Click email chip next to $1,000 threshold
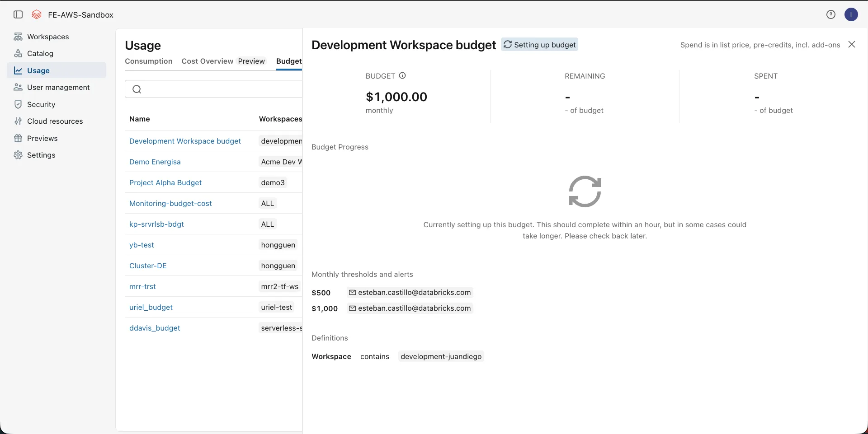 (410, 308)
